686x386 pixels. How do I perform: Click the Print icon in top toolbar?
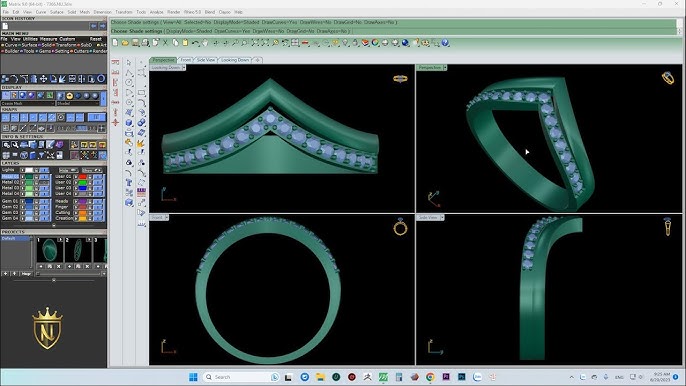(145, 42)
